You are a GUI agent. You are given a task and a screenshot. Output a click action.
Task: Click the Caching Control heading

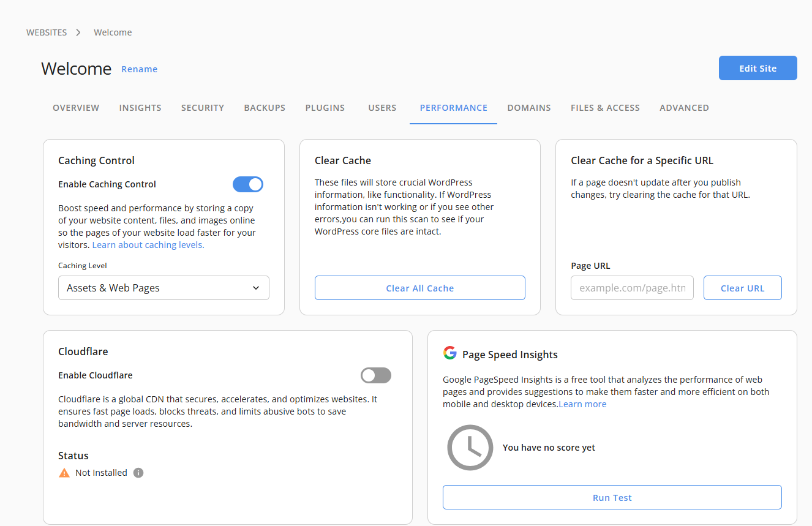96,160
